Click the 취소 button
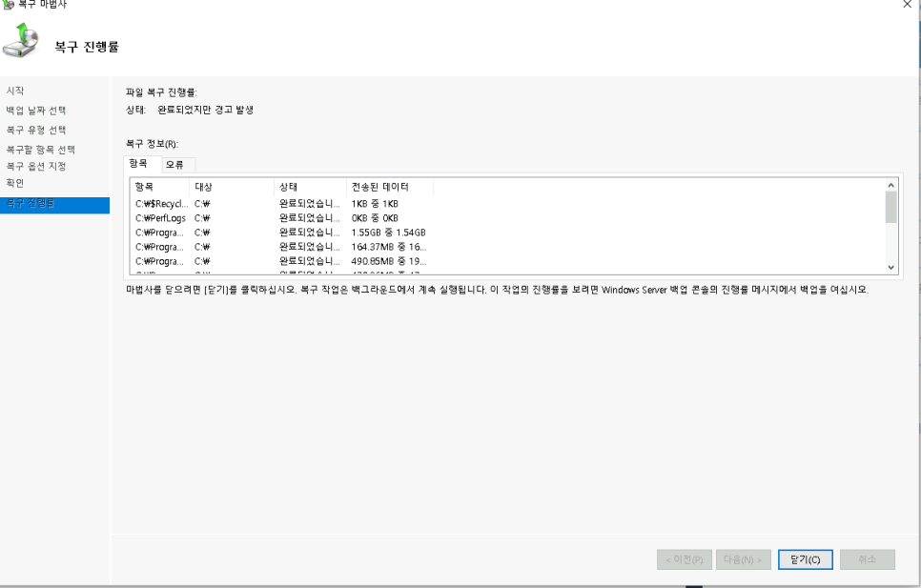Image resolution: width=921 pixels, height=588 pixels. [x=867, y=559]
